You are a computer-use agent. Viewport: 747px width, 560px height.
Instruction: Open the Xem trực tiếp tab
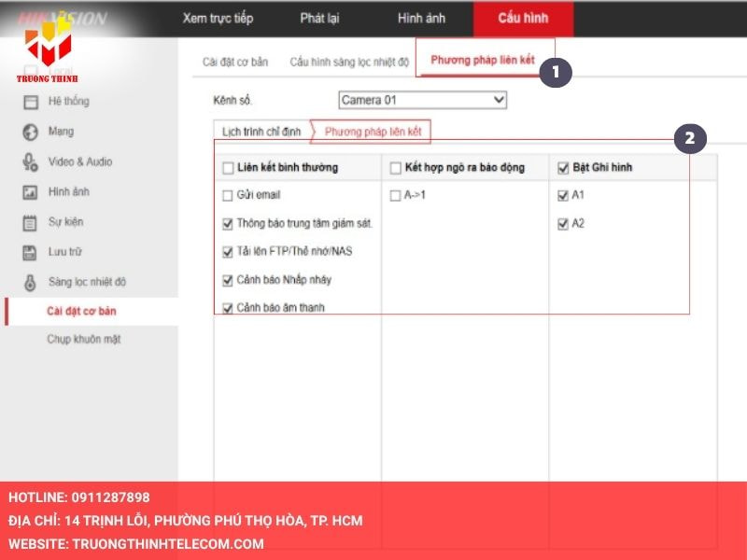click(x=218, y=19)
